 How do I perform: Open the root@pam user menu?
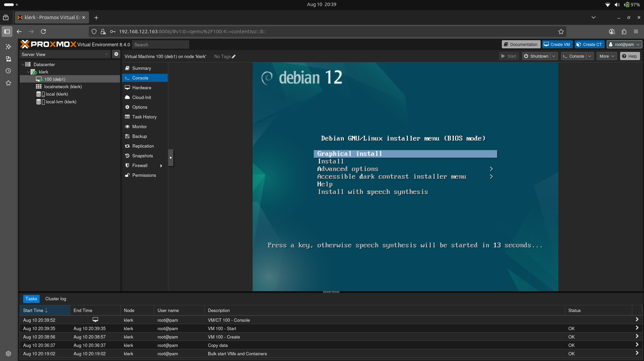624,44
